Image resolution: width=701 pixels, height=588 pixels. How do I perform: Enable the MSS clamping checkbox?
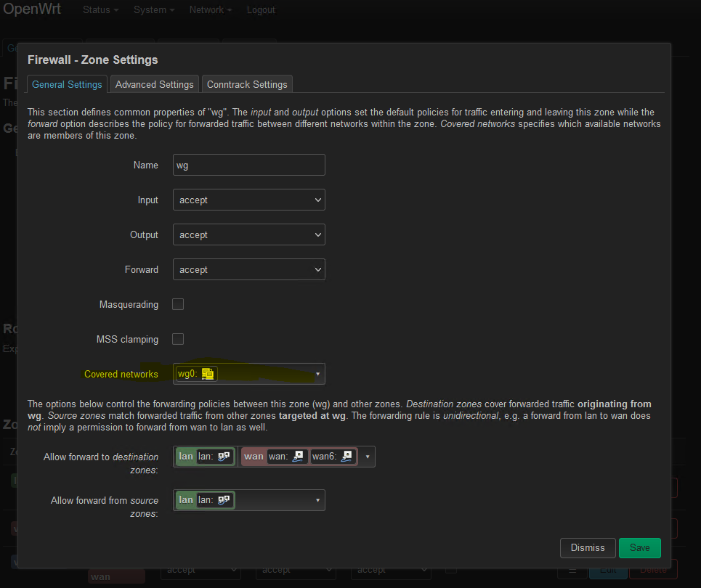[178, 339]
